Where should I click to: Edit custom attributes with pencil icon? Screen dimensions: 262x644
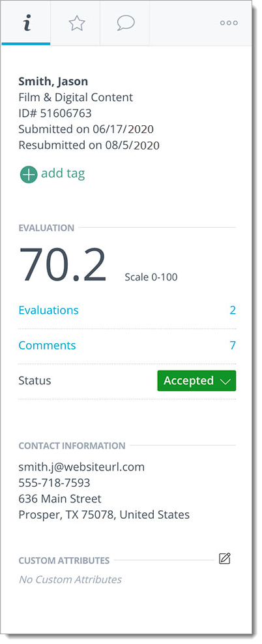point(224,559)
